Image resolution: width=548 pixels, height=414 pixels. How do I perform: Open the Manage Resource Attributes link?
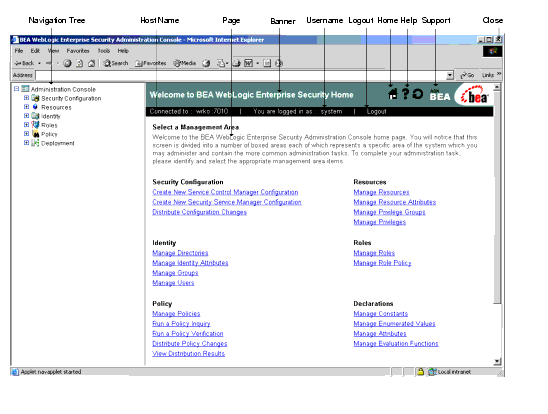[395, 202]
